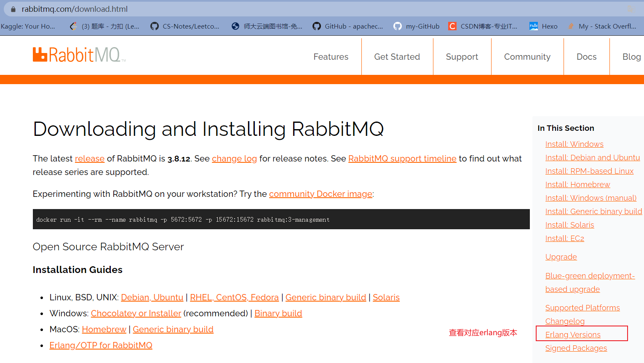Open Chocolatey or Installer link
644x363 pixels.
(x=136, y=313)
